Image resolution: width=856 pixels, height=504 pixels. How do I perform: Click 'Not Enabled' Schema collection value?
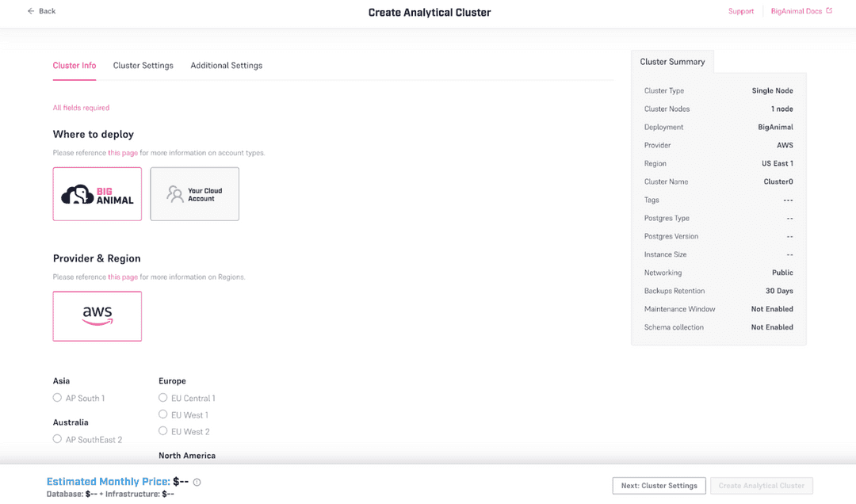(x=772, y=327)
